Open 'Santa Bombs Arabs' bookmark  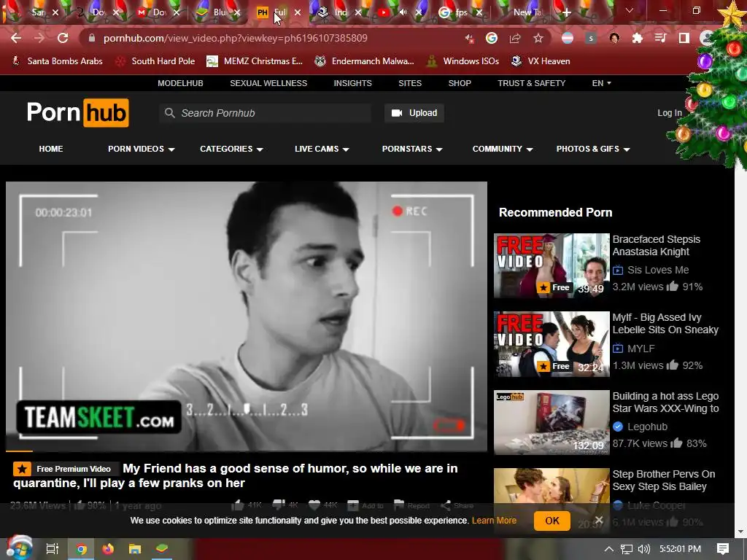(57, 61)
